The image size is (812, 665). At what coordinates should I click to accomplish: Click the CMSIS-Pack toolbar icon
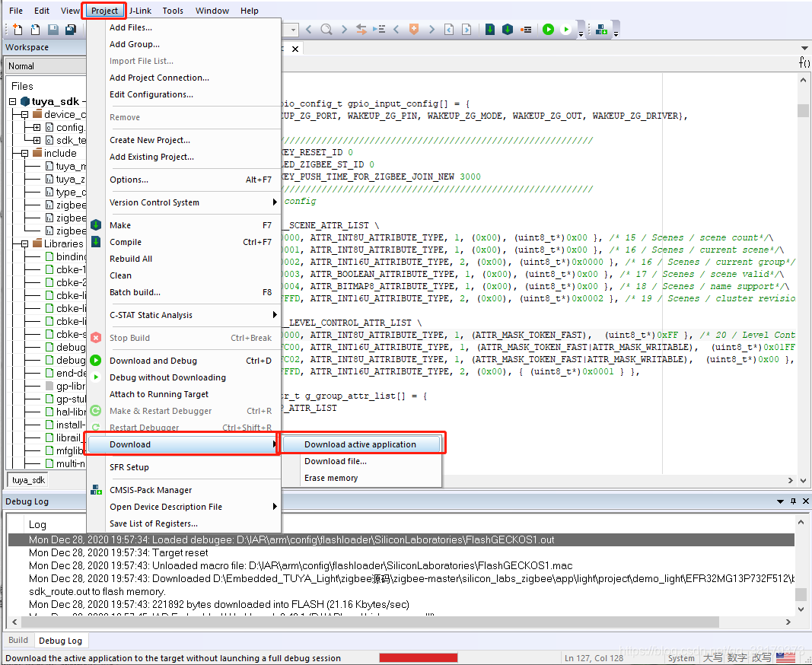pos(601,30)
